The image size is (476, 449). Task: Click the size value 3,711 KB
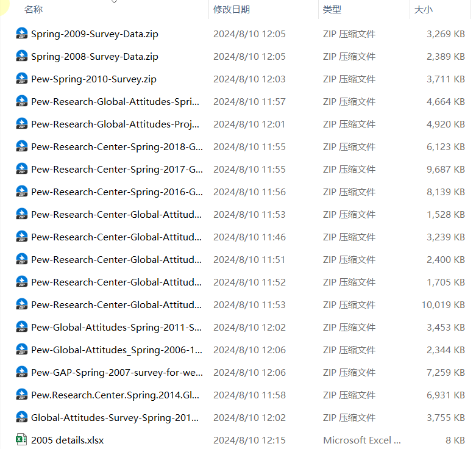446,79
